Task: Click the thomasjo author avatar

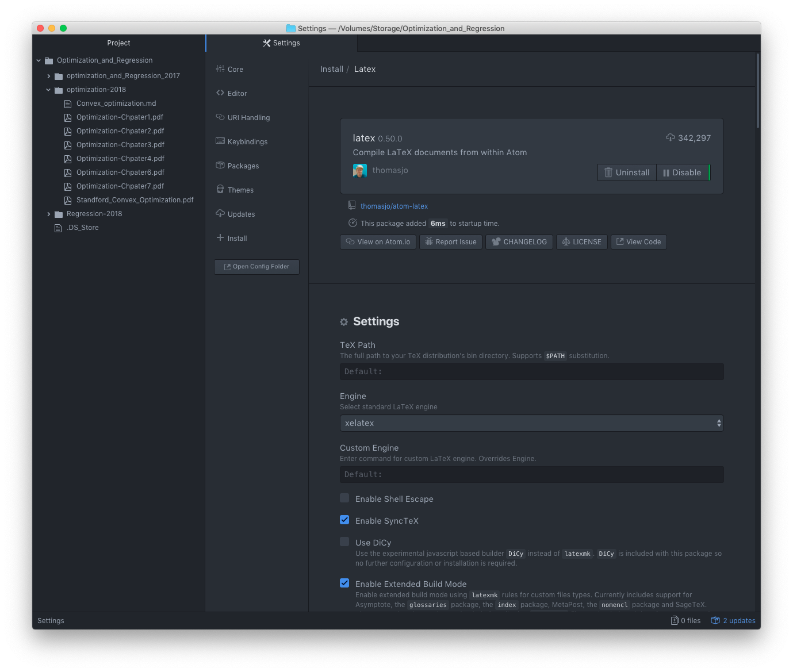Action: [359, 171]
